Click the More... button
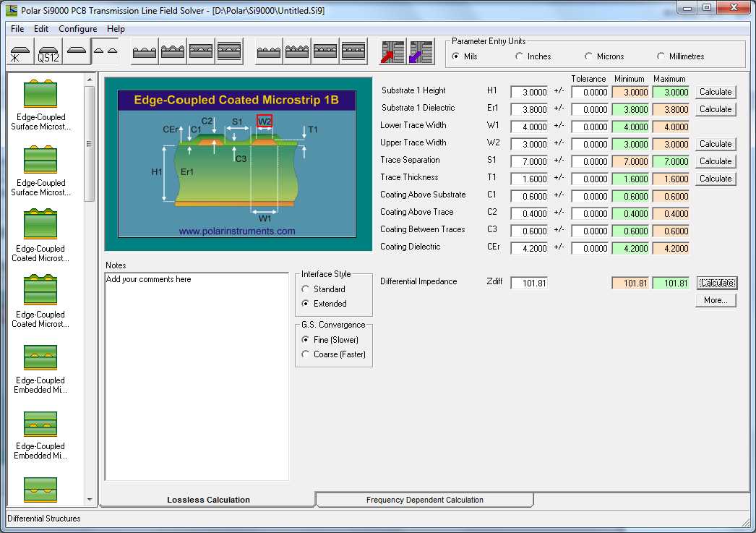The width and height of the screenshot is (756, 533). 716,300
